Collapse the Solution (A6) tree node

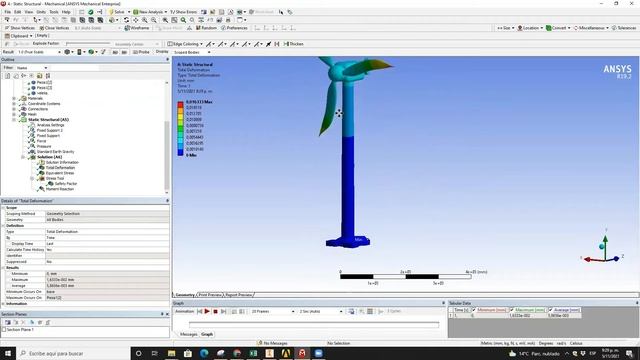point(23,157)
